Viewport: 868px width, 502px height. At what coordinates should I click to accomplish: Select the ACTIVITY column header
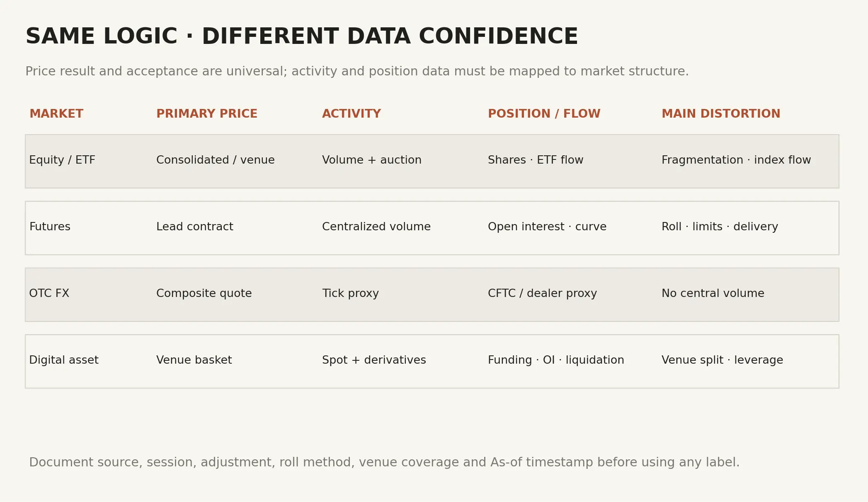352,114
